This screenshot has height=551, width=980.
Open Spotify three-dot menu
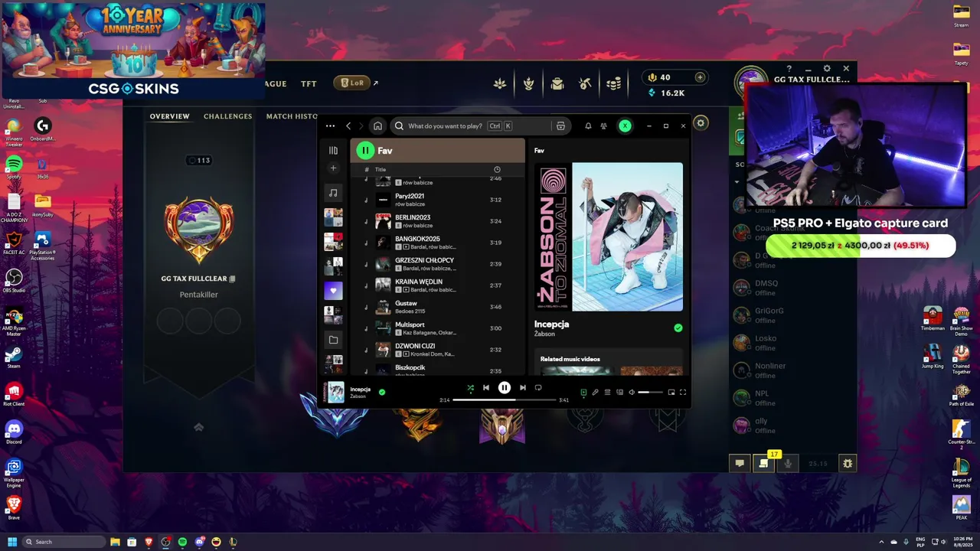tap(330, 126)
